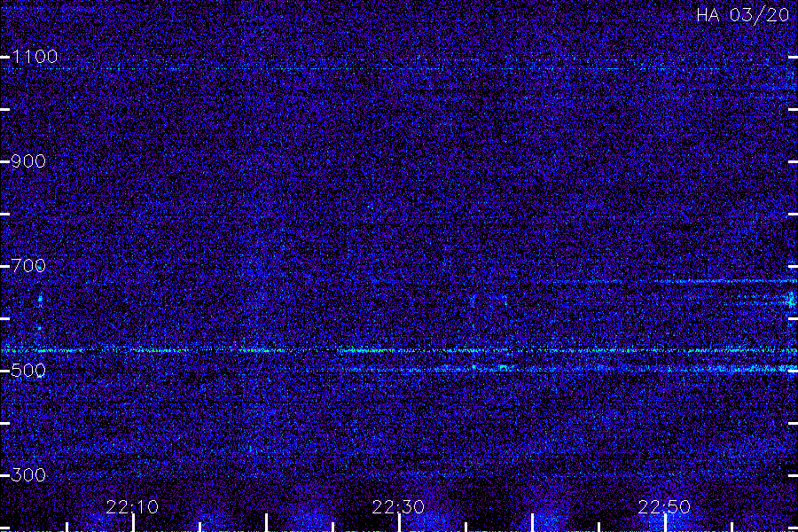The image size is (798, 532).
Task: Click the 22:50 time label
Action: pyautogui.click(x=664, y=507)
